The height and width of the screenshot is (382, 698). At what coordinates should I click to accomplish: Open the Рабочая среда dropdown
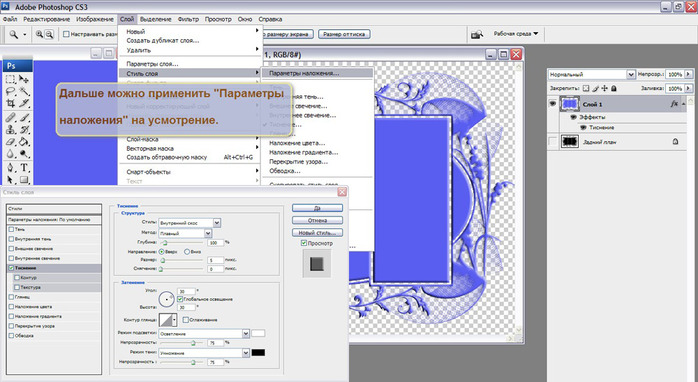[x=516, y=34]
